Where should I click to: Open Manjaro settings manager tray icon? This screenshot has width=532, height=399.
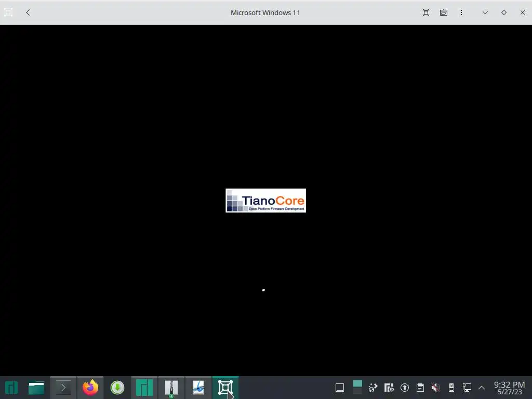pyautogui.click(x=389, y=388)
